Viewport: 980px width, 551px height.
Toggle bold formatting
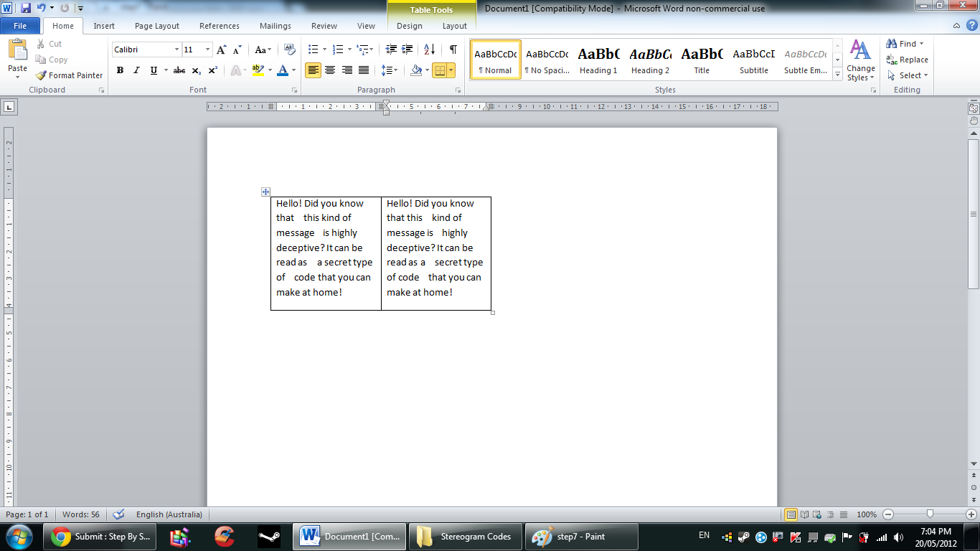coord(120,70)
